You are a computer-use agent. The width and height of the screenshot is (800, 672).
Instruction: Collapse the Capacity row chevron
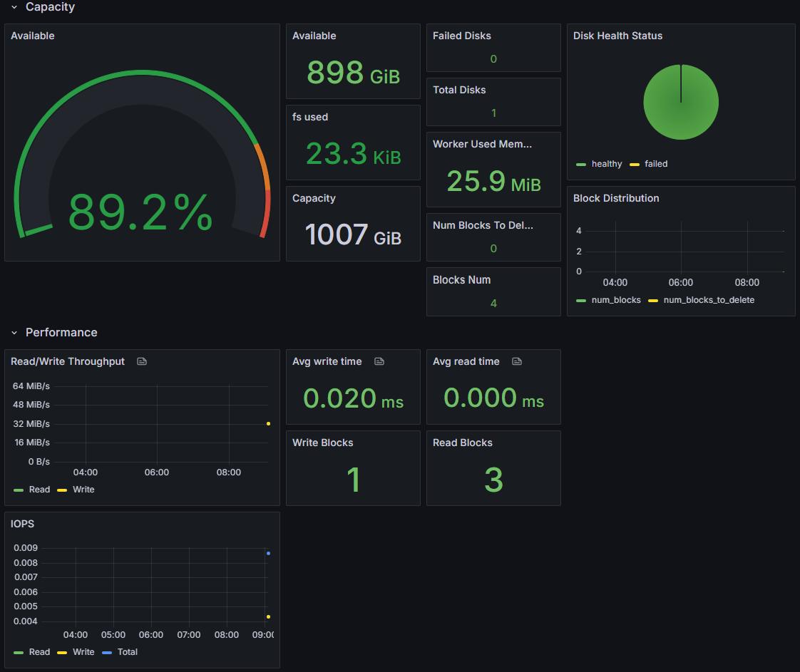coord(14,7)
